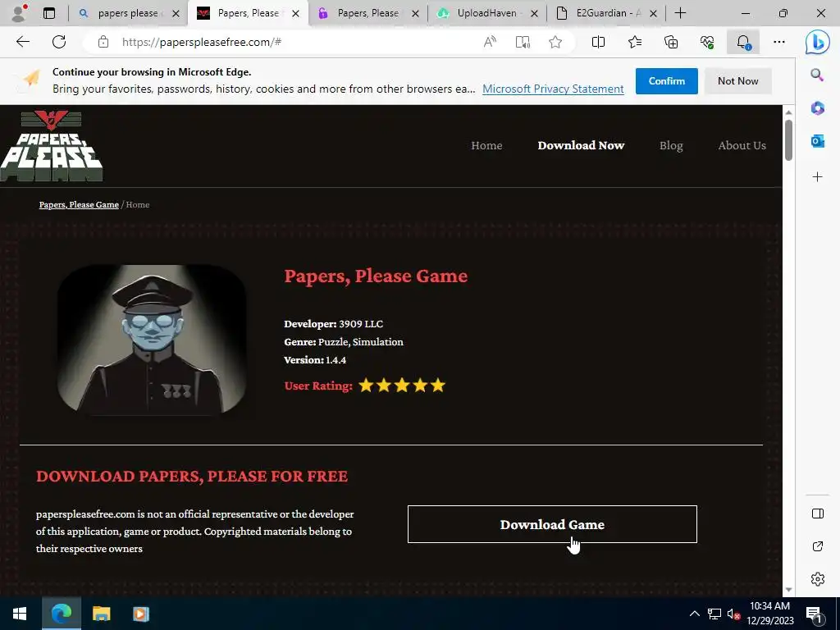
Task: Show hidden system tray icons
Action: click(694, 614)
